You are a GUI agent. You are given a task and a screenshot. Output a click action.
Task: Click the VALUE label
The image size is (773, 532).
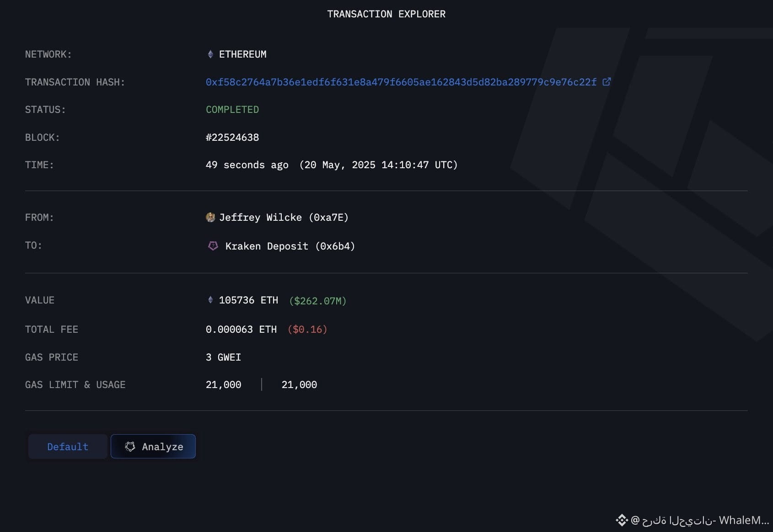(x=40, y=300)
